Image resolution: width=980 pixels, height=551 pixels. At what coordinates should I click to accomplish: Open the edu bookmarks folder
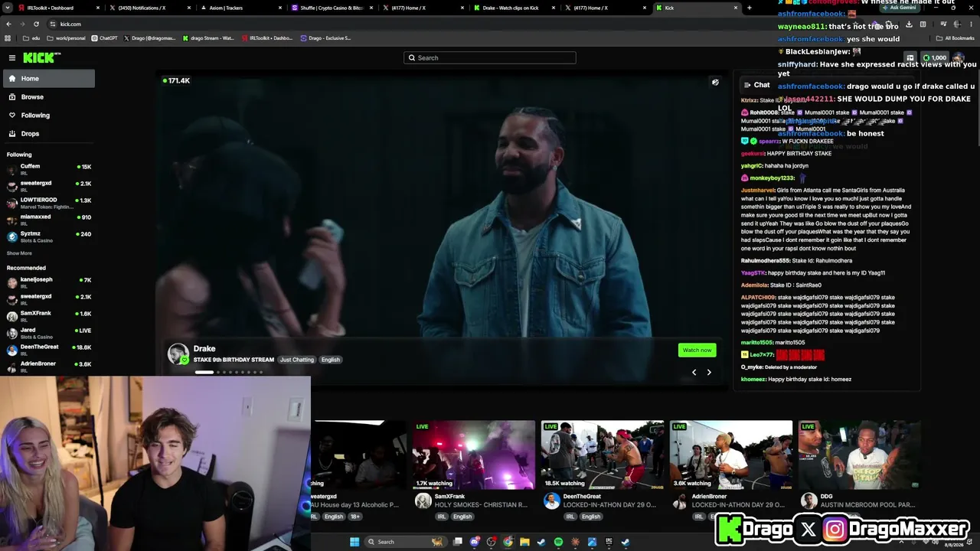click(x=33, y=37)
